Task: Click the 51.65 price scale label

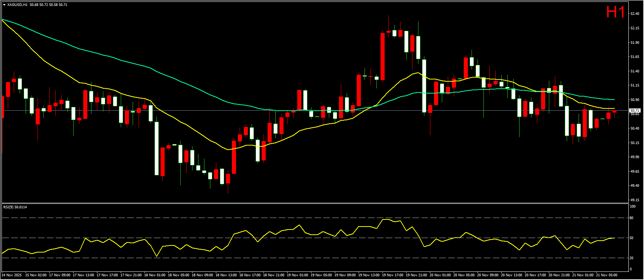Action: pos(635,57)
